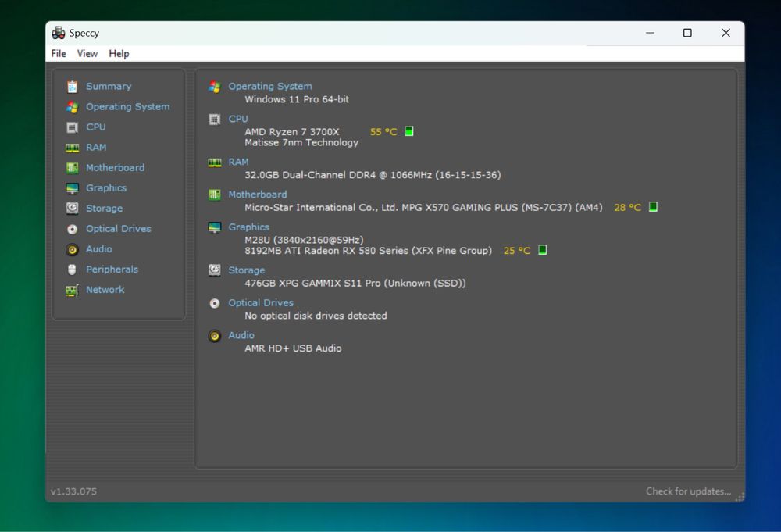The width and height of the screenshot is (781, 532).
Task: Click the 25 °C graphics temperature value
Action: [x=517, y=251]
